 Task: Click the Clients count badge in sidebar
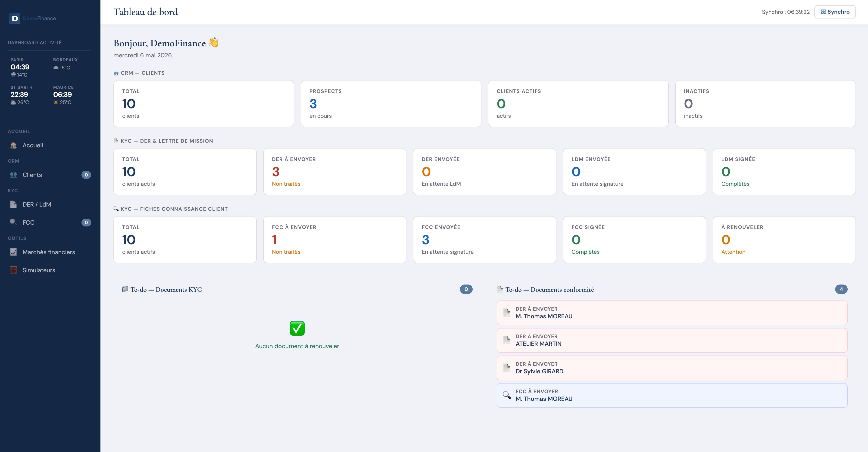(x=86, y=175)
